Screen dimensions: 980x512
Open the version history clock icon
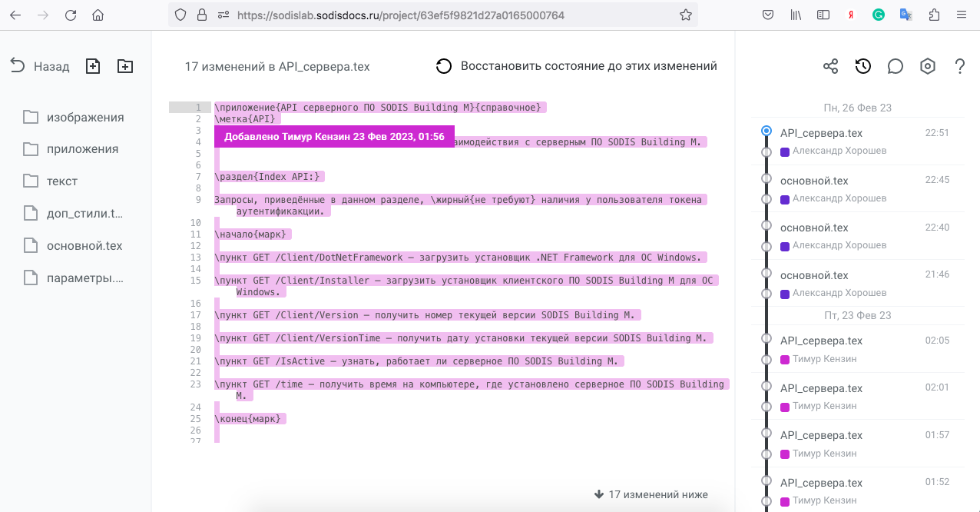[x=862, y=66]
